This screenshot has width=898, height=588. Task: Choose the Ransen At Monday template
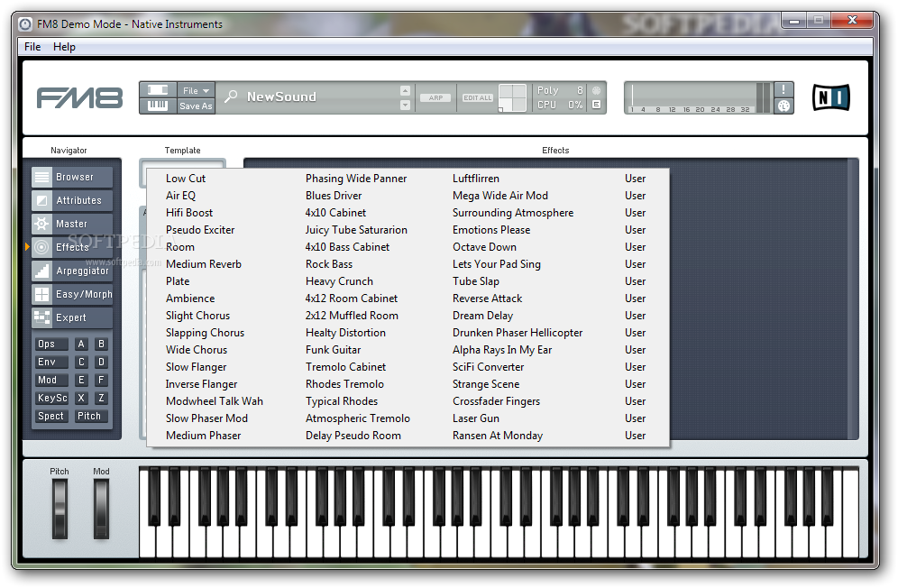[x=497, y=436]
